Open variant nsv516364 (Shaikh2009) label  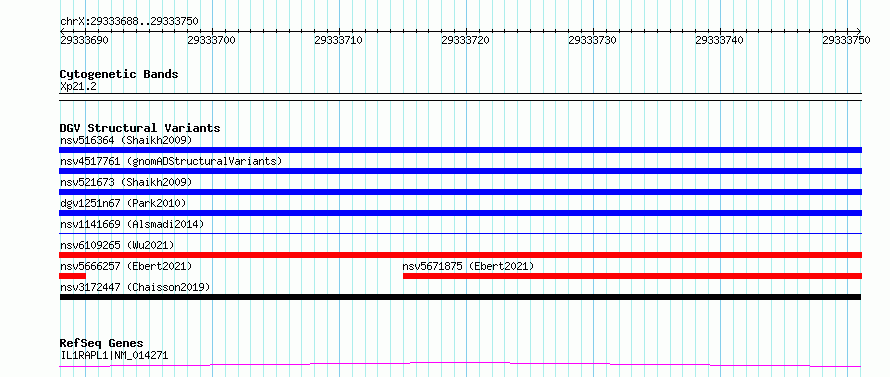[126, 140]
